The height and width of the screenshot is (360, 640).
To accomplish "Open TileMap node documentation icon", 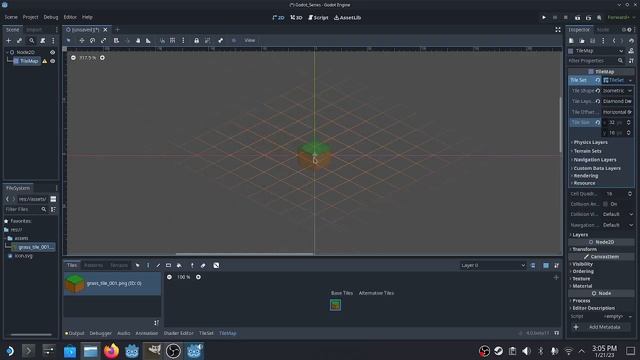I will tap(631, 51).
